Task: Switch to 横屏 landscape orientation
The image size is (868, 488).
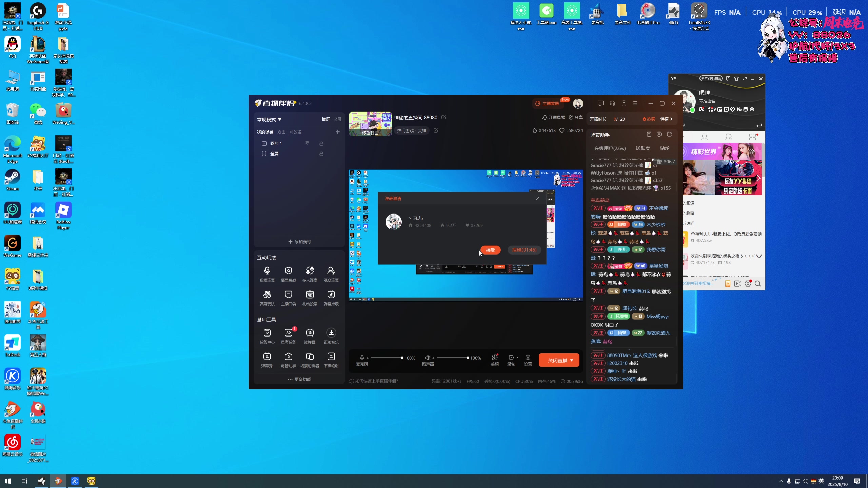Action: click(325, 119)
